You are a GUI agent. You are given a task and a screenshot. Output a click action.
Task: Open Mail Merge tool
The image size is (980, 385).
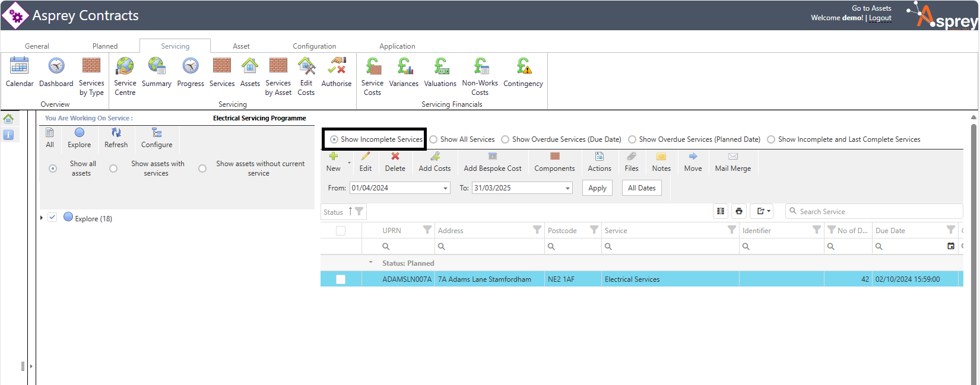coord(732,161)
